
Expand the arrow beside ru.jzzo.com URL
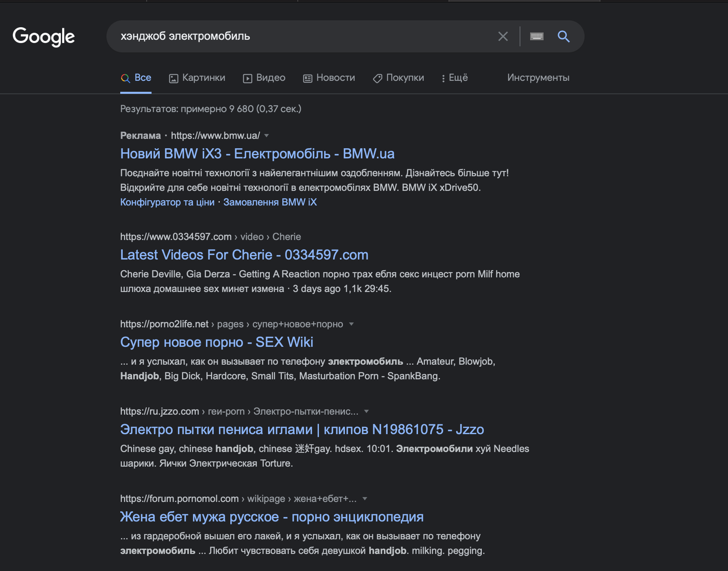366,411
